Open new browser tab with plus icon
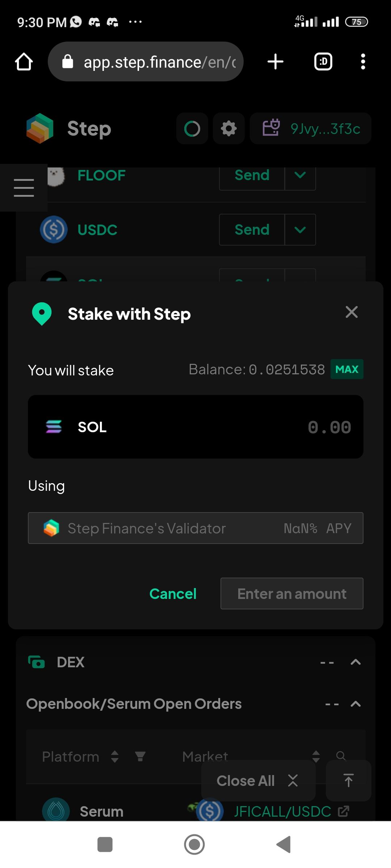 tap(276, 61)
